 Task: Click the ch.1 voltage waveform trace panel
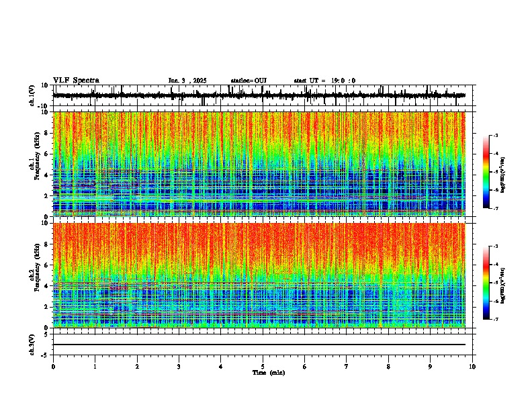[263, 95]
